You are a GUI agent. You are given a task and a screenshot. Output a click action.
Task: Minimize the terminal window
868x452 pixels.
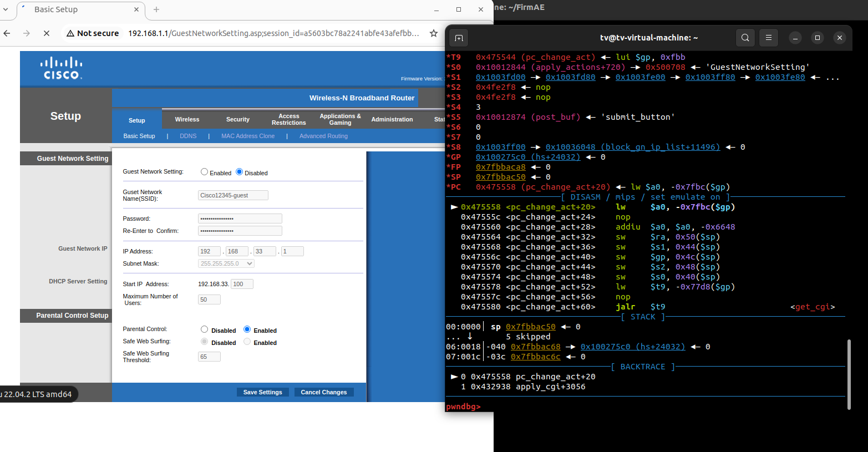point(795,38)
